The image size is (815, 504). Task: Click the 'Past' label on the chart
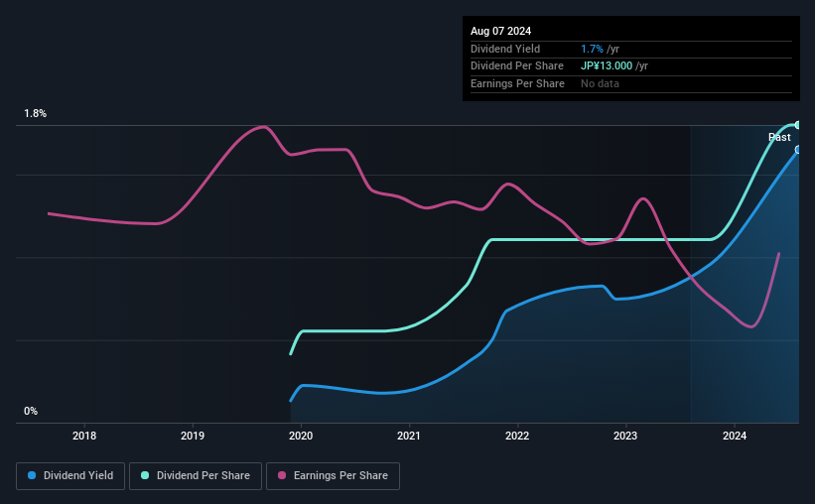click(779, 137)
